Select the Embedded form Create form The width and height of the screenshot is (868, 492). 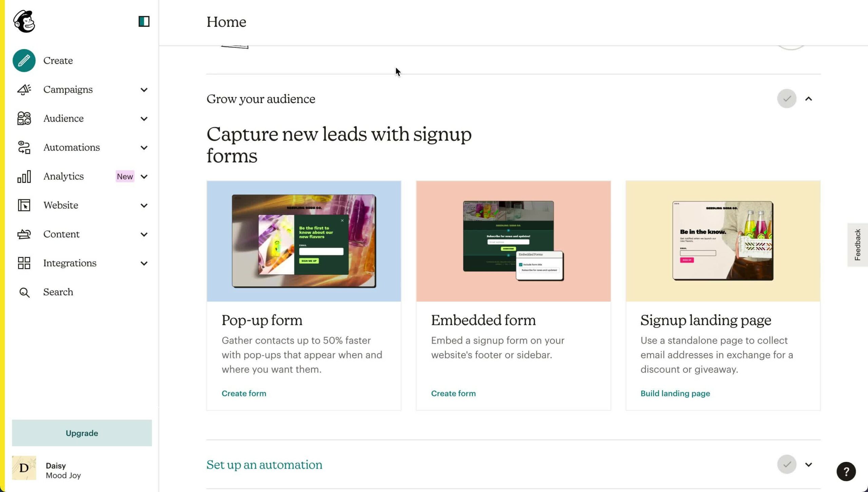tap(453, 393)
